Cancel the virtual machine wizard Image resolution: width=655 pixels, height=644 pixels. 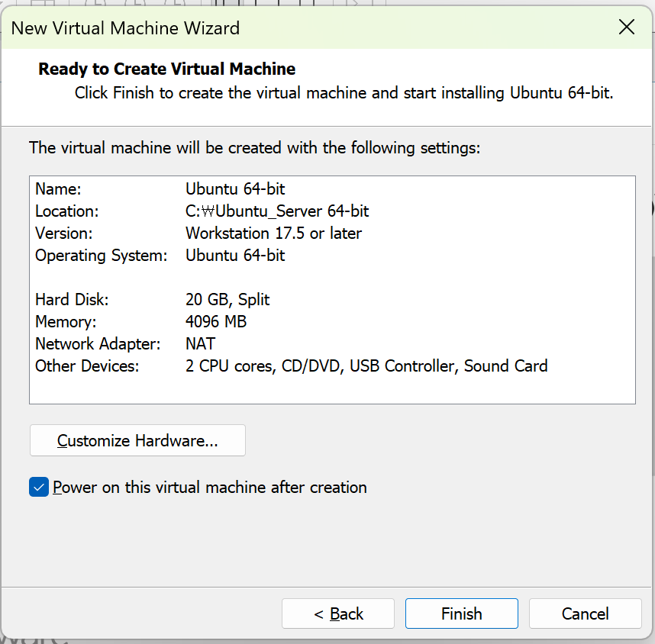tap(586, 613)
